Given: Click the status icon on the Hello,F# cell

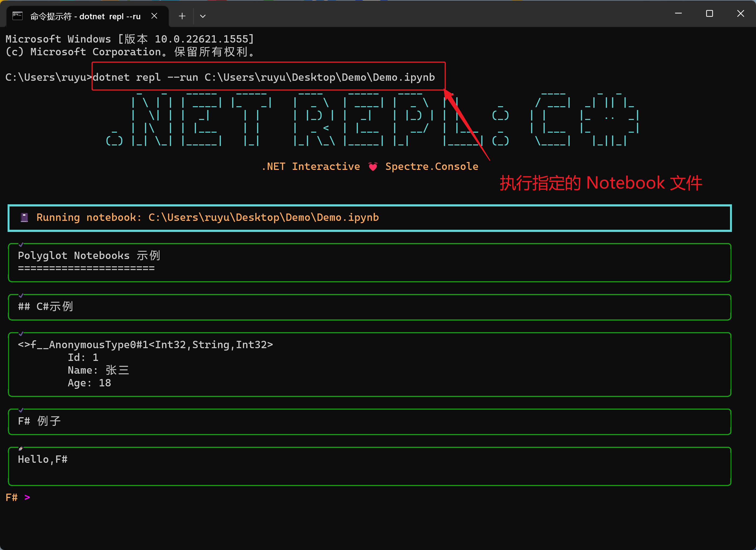Looking at the screenshot, I should (x=21, y=448).
